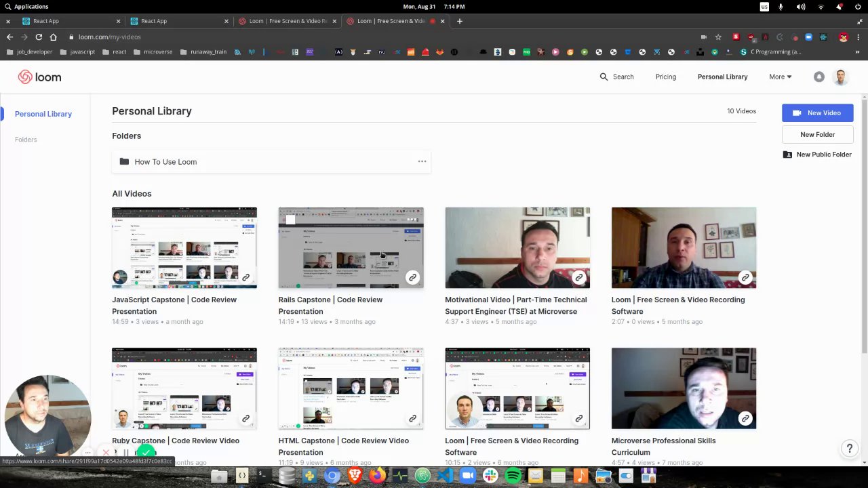Click the clock showing Mon, Aug 31
The height and width of the screenshot is (488, 868).
coord(433,6)
